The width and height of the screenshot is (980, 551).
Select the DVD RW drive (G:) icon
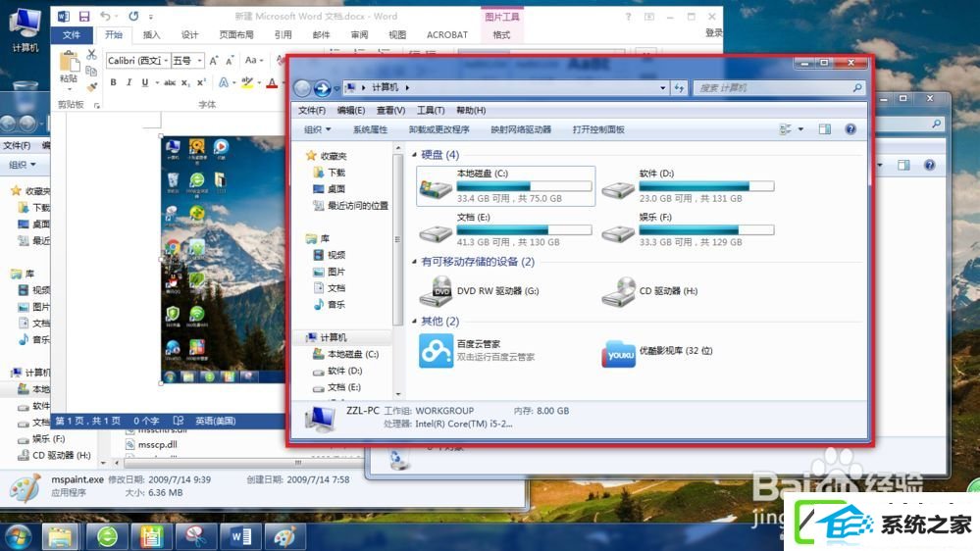(x=436, y=291)
